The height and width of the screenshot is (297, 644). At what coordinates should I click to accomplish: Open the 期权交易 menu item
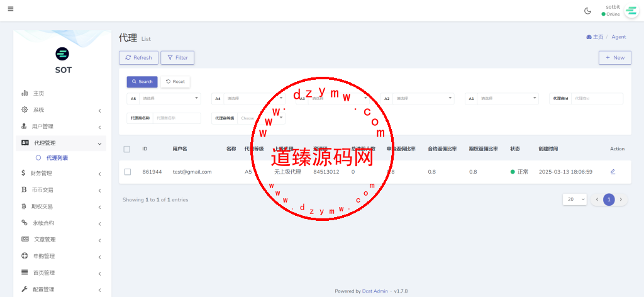pos(61,206)
